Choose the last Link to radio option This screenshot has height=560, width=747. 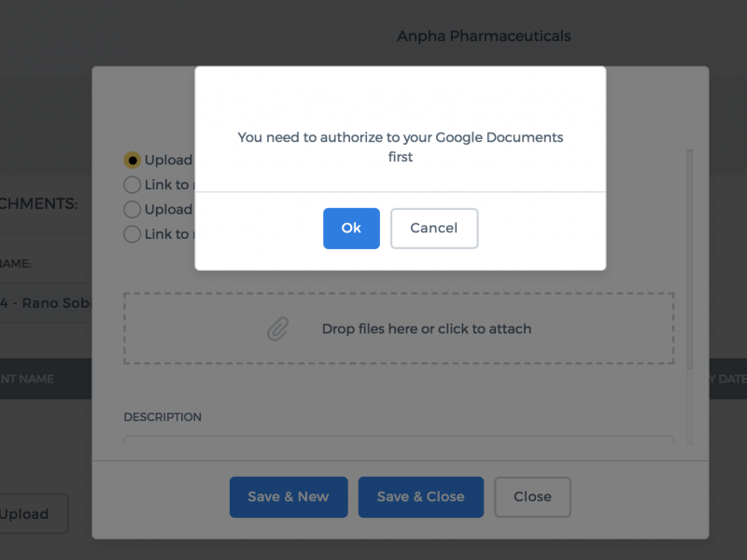pos(132,234)
